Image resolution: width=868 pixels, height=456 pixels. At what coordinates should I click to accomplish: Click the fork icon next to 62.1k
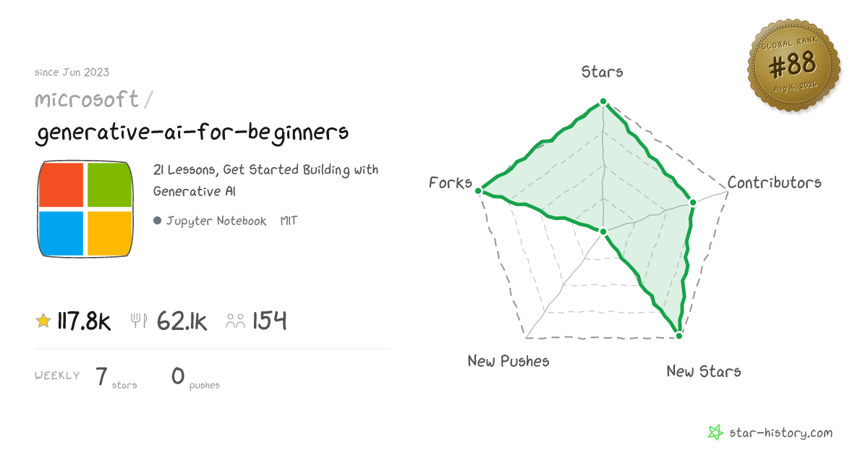[139, 321]
